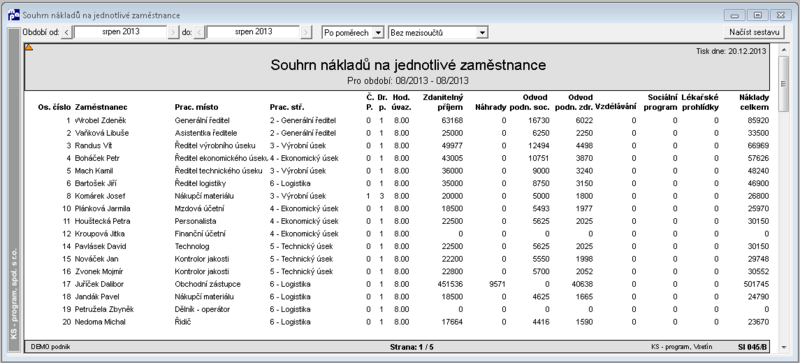Image resolution: width=800 pixels, height=363 pixels.
Task: Click taxable income value 63168
Action: click(452, 120)
